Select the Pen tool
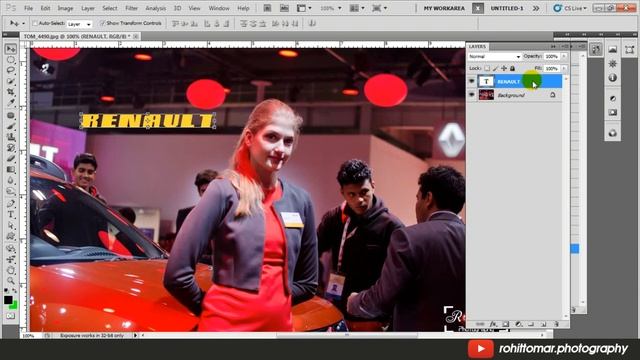Viewport: 640px width, 360px height. (x=11, y=204)
